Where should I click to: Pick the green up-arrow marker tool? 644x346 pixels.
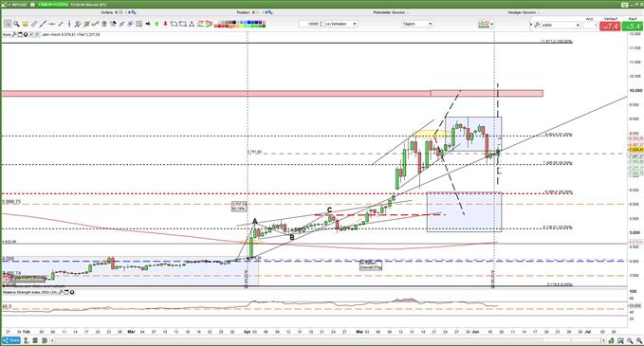point(156,24)
